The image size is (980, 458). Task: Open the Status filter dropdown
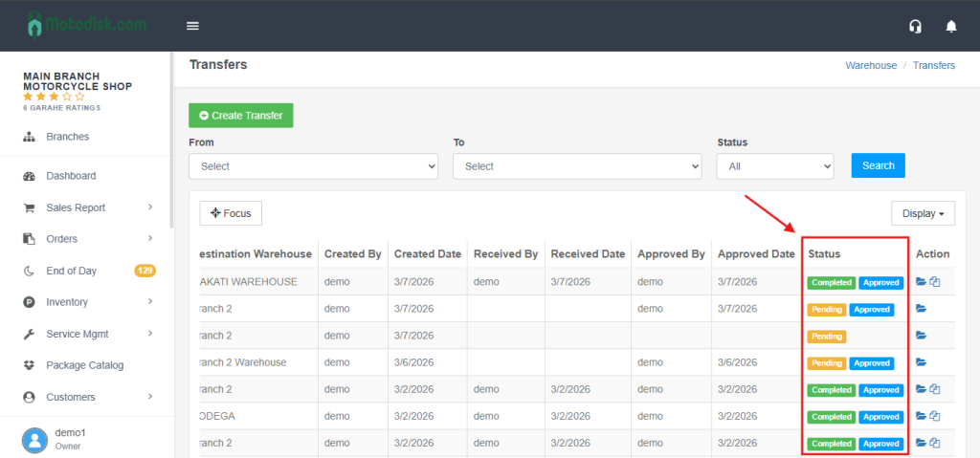tap(775, 166)
